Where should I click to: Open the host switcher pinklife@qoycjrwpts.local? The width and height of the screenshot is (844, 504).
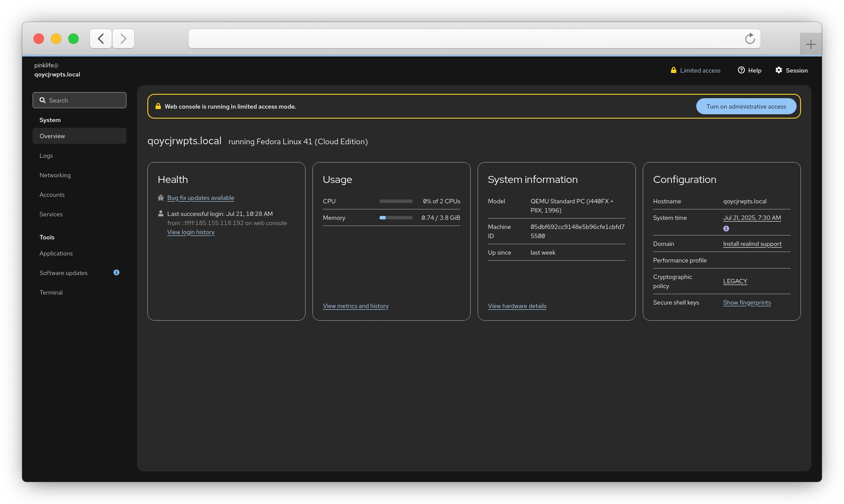point(57,70)
